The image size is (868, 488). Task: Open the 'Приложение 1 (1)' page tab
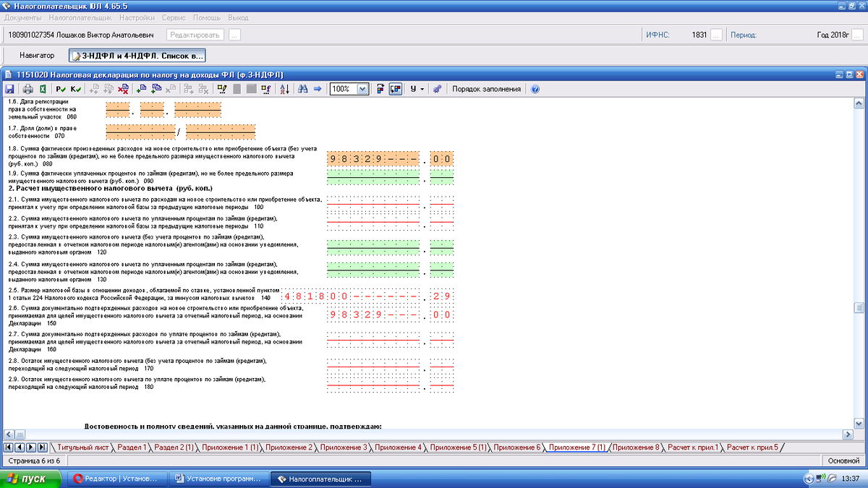coord(231,448)
